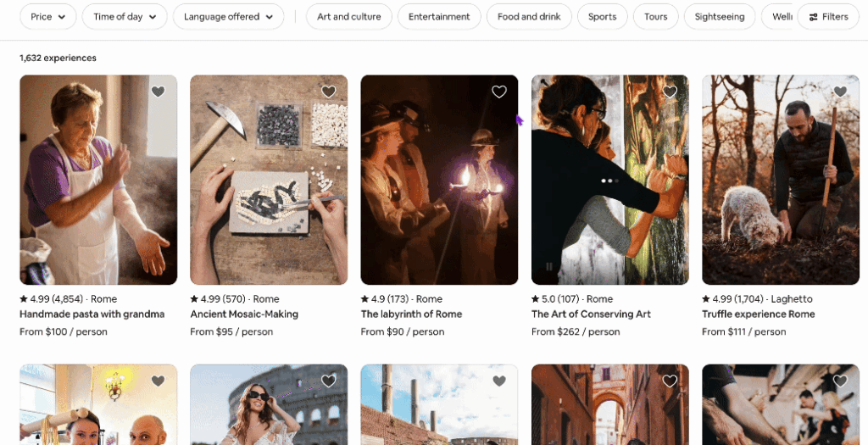This screenshot has height=445, width=868.
Task: Open Handmade pasta with grandma listing title
Action: point(92,314)
